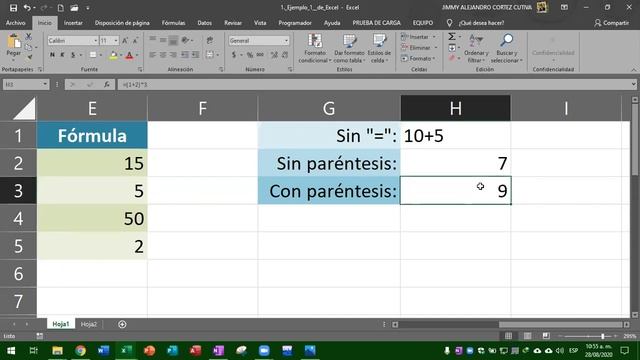The height and width of the screenshot is (360, 640).
Task: Open Estilos de celda gallery
Action: click(x=379, y=49)
